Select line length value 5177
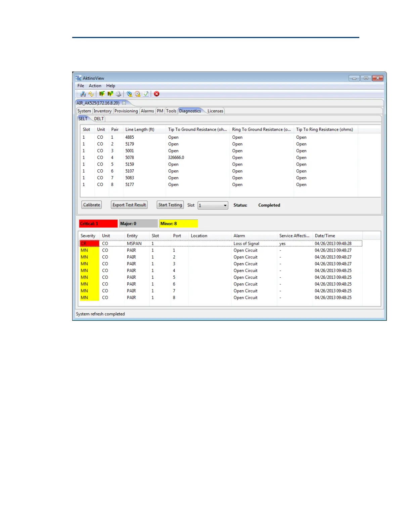Viewport: 411px width, 532px height. pos(130,184)
